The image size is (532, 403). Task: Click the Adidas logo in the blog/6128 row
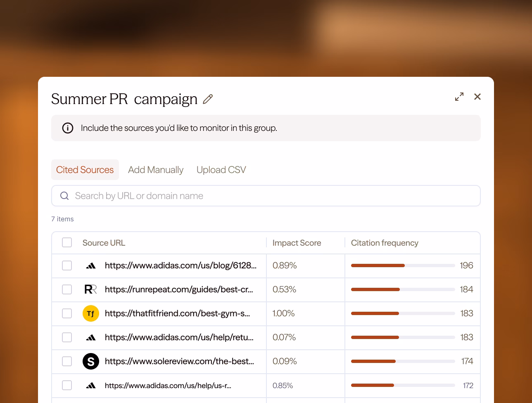click(91, 266)
